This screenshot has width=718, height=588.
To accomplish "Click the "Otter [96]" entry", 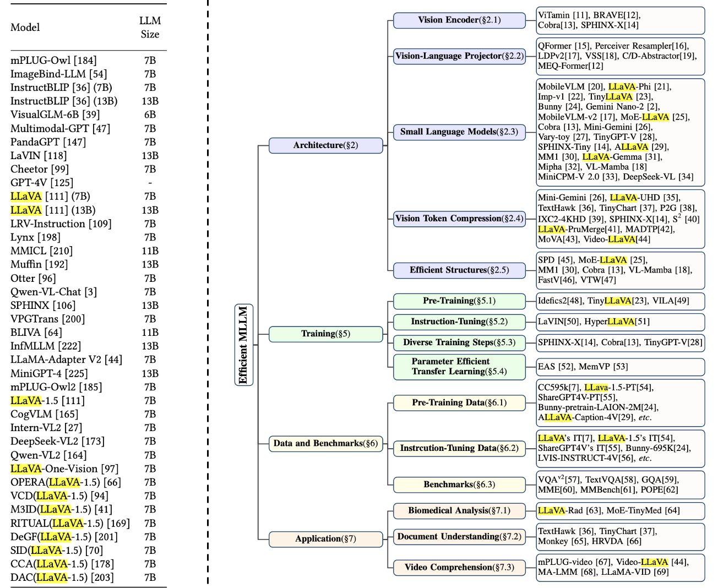I will pyautogui.click(x=33, y=278).
